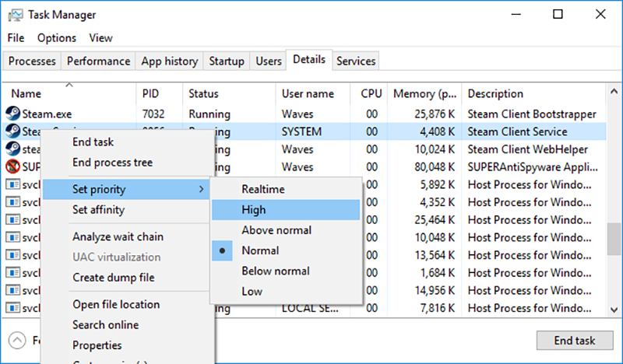Click the Task Manager title bar icon

click(x=14, y=14)
